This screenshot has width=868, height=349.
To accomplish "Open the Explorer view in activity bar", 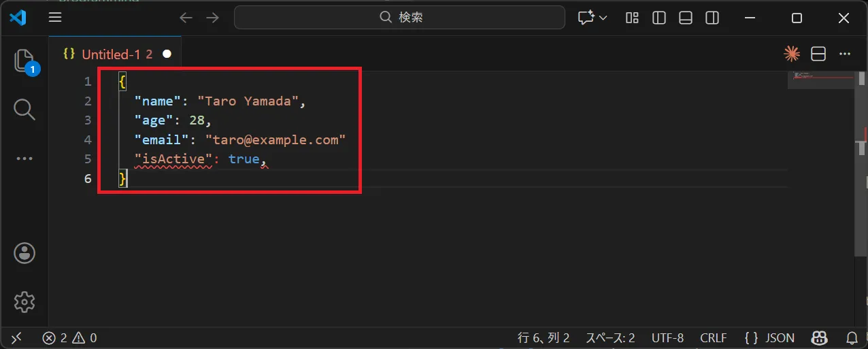I will coord(24,61).
